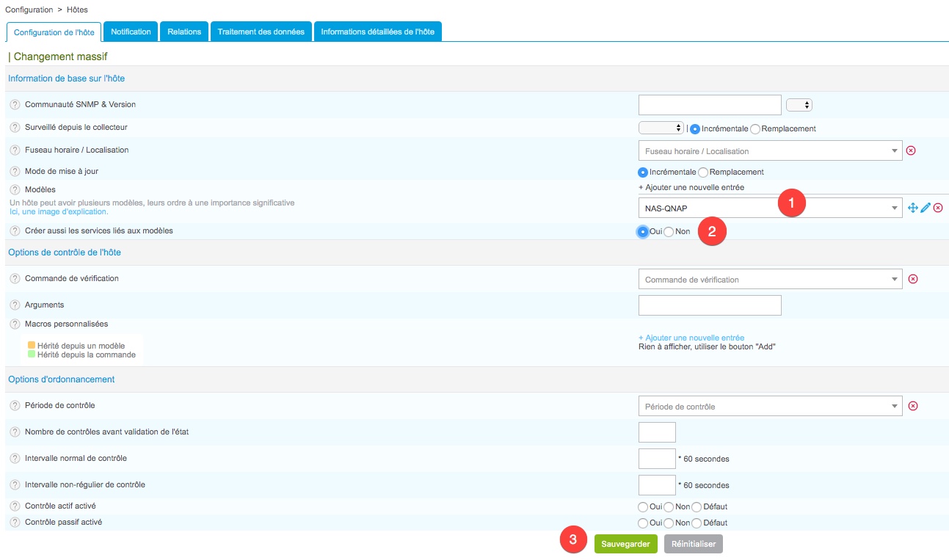Open help for Communauté SNMP & Version
This screenshot has width=949, height=560.
click(15, 105)
